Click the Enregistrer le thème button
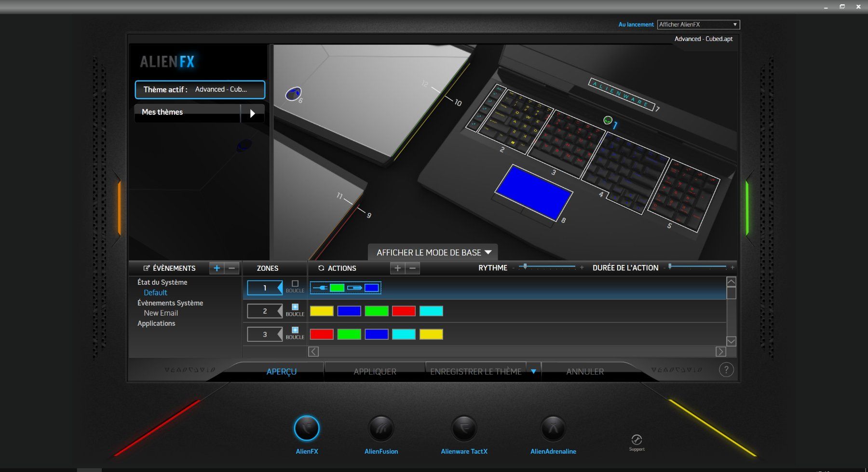This screenshot has width=868, height=472. (x=475, y=372)
